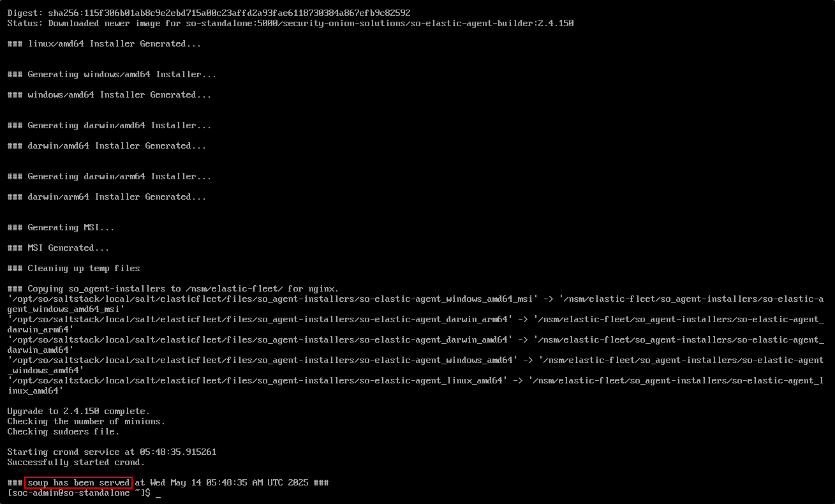Click the "### Generating MSI..." line

click(61, 228)
